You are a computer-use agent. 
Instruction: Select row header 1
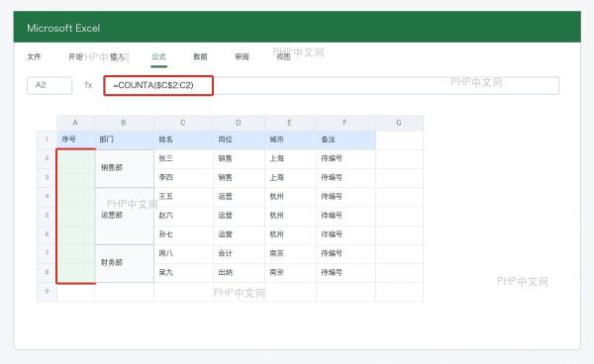[47, 139]
